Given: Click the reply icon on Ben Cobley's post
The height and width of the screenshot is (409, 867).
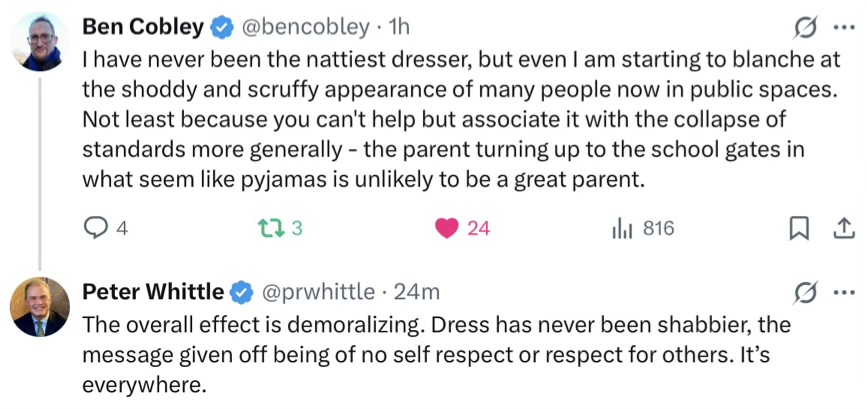Looking at the screenshot, I should pyautogui.click(x=95, y=229).
